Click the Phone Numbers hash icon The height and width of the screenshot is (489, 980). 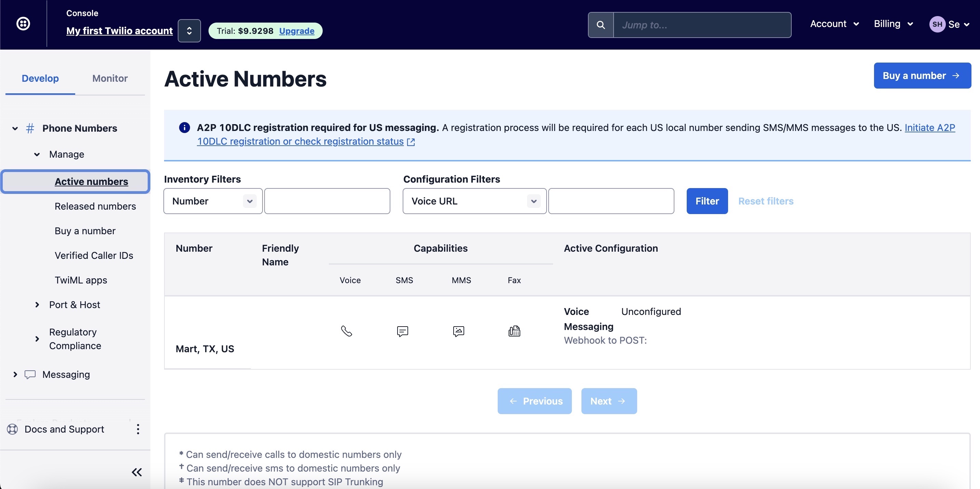pyautogui.click(x=30, y=128)
